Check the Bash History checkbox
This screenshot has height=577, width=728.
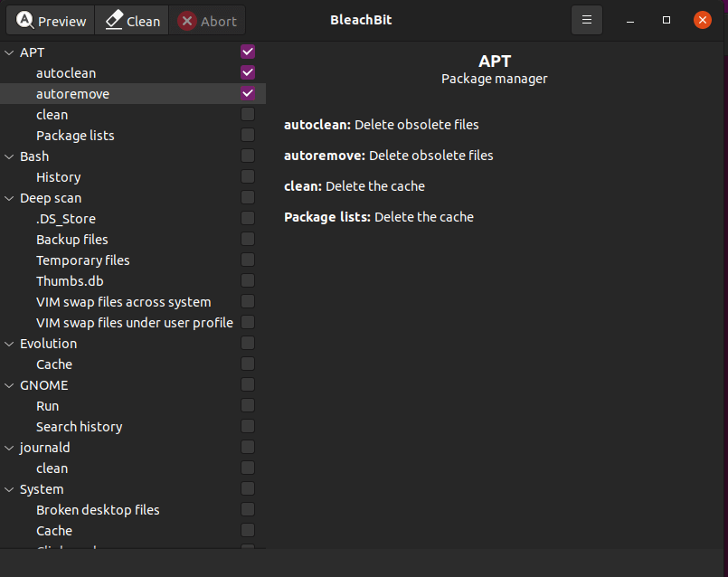point(247,176)
